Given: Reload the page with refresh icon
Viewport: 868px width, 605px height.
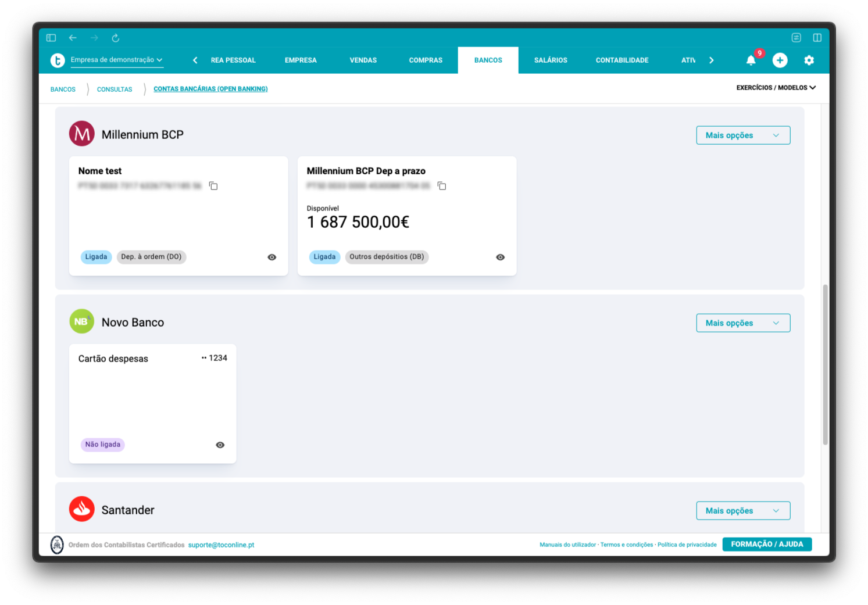Looking at the screenshot, I should click(116, 38).
